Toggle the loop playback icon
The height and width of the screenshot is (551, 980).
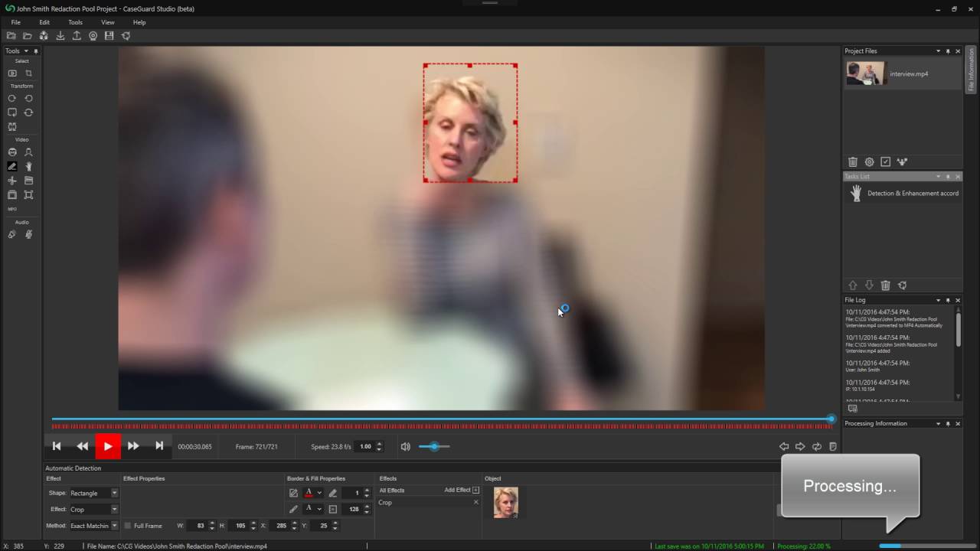817,447
